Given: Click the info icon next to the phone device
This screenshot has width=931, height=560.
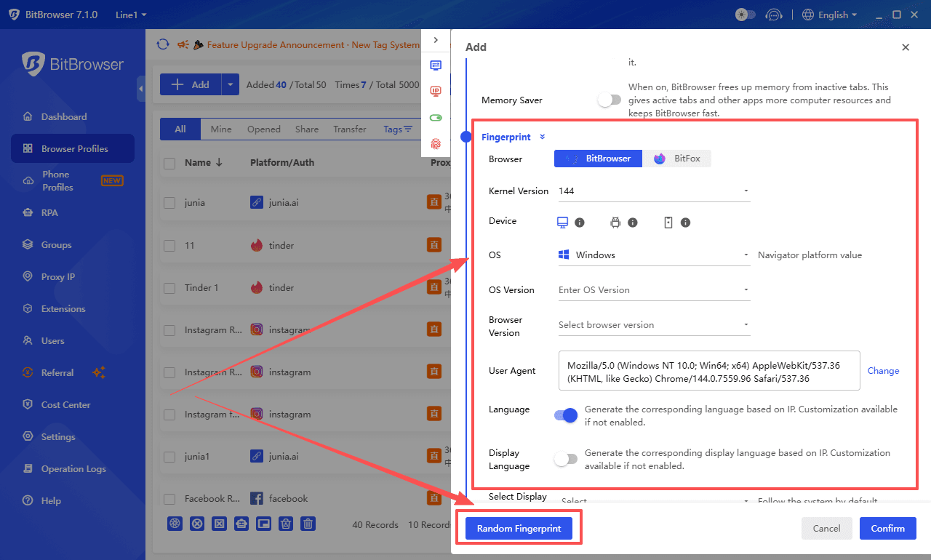Looking at the screenshot, I should coord(685,223).
